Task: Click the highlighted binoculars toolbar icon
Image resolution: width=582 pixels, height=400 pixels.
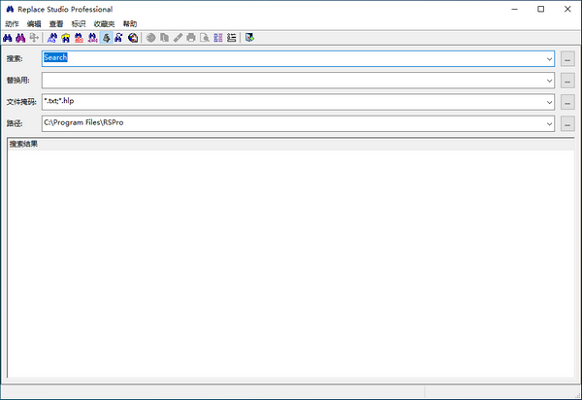Action: pos(106,38)
